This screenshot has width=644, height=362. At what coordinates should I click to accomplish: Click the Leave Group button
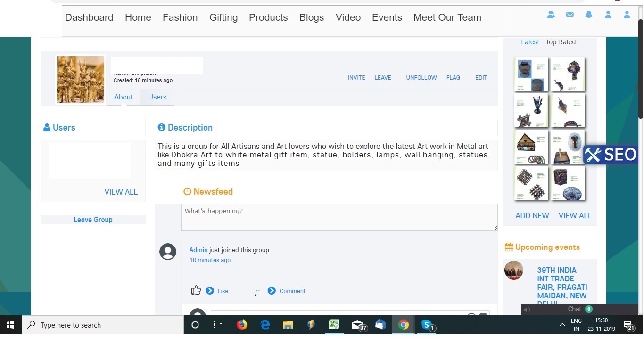(x=93, y=220)
